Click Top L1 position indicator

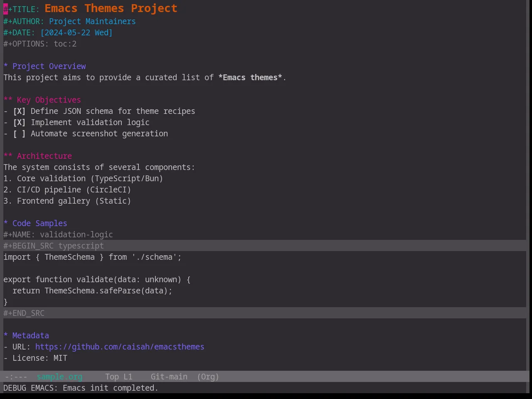[119, 377]
